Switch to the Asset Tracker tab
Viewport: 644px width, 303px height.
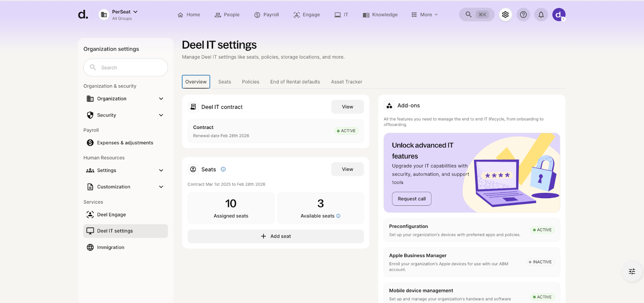pyautogui.click(x=347, y=82)
